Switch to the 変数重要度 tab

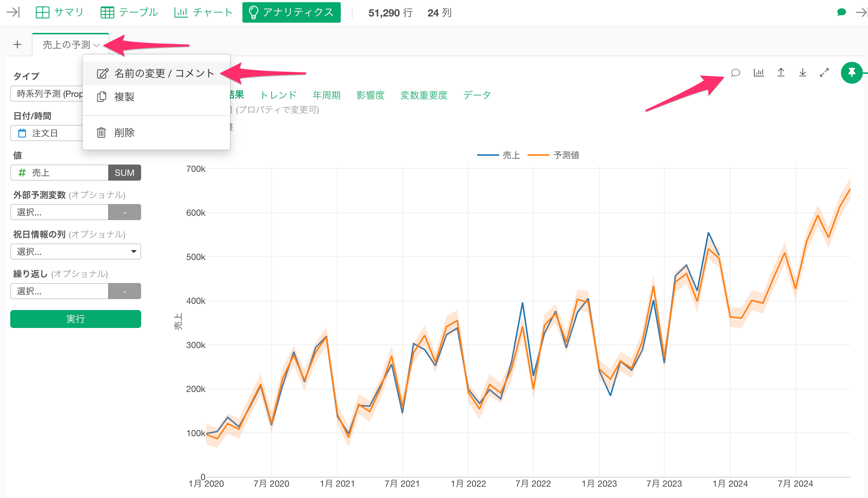[x=424, y=95]
